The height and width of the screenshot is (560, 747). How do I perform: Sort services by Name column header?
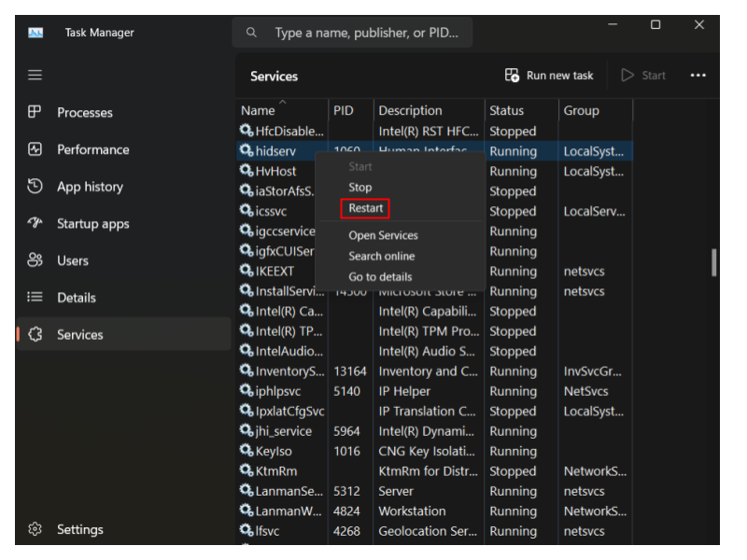pos(259,110)
